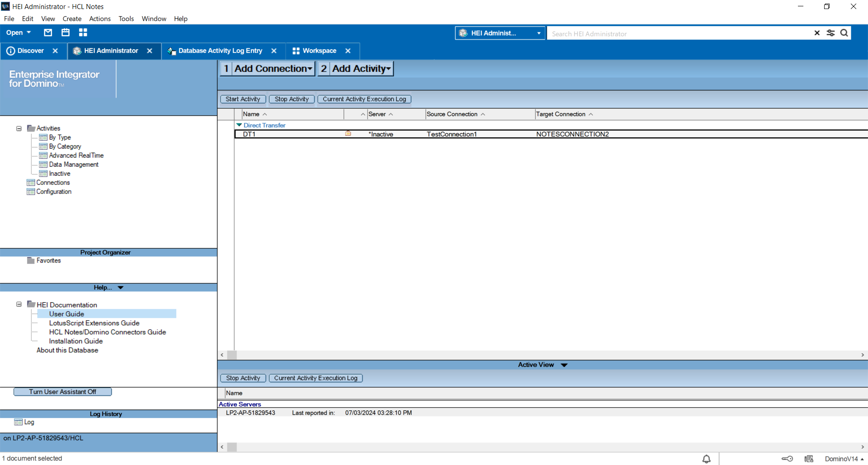This screenshot has width=868, height=465.
Task: Click the Log view icon
Action: coord(18,422)
